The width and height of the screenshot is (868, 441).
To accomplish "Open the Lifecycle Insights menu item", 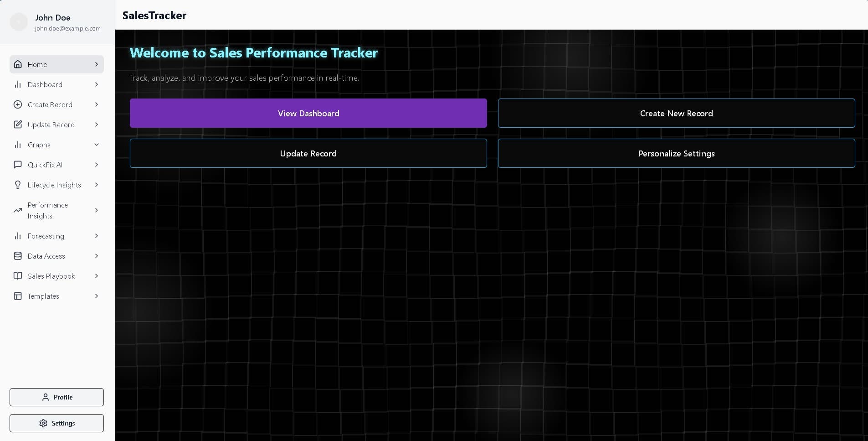I will pos(54,185).
